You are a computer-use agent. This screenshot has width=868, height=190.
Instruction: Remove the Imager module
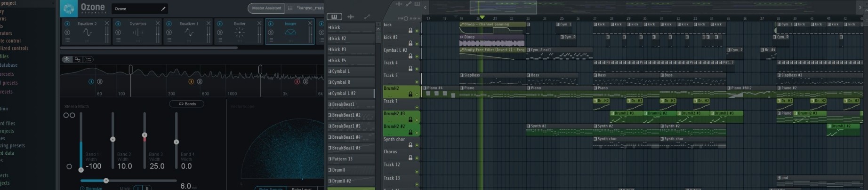pos(310,23)
